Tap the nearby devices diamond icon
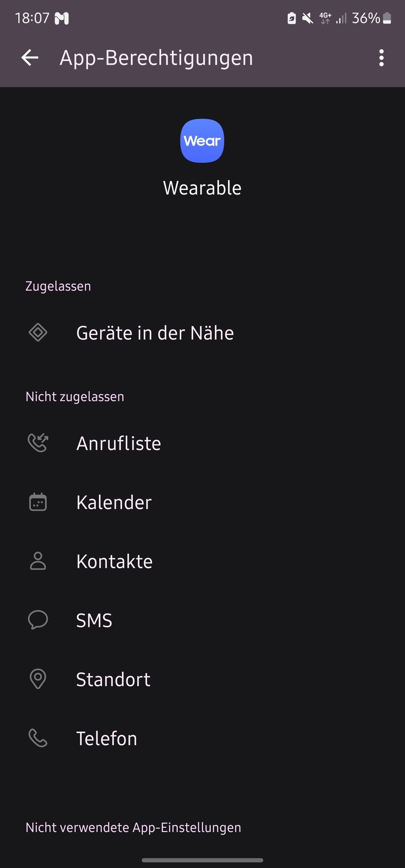405x868 pixels. coord(38,332)
